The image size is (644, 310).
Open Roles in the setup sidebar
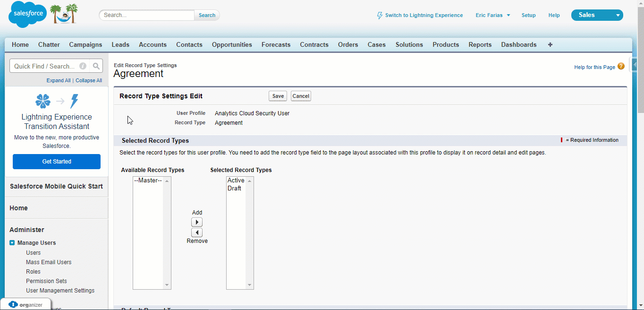coord(33,272)
